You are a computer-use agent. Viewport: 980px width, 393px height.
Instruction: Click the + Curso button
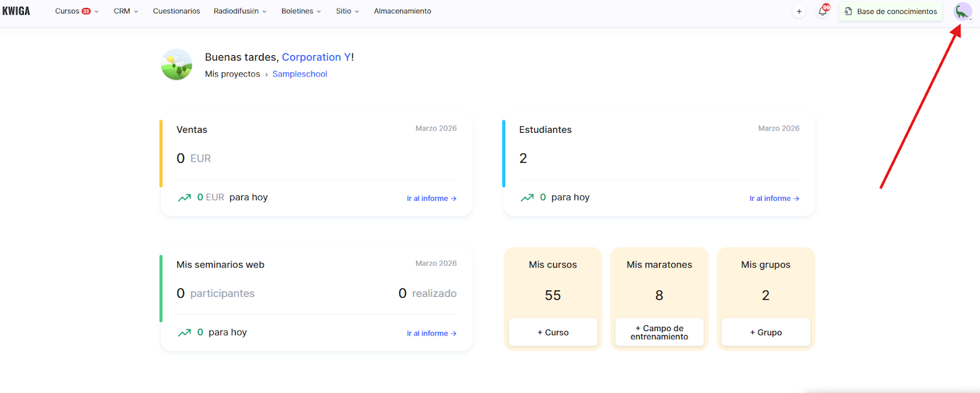[x=552, y=332]
